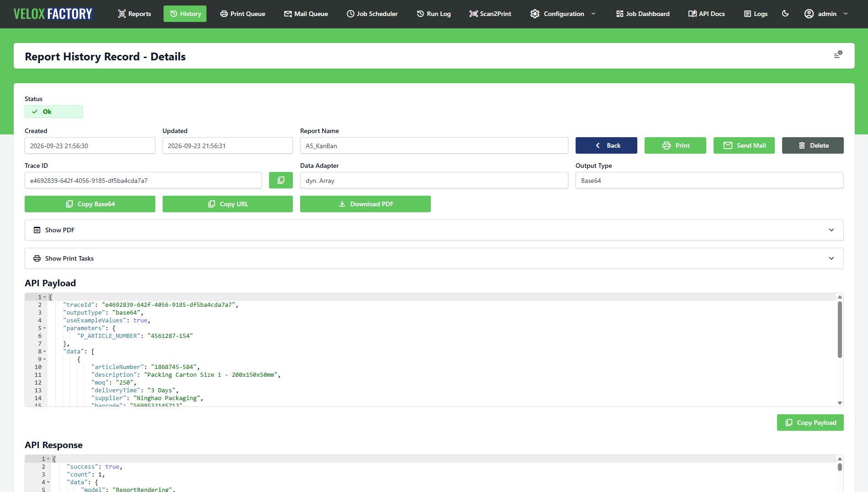868x492 pixels.
Task: Click the API Response scrollbar thumb
Action: (x=840, y=467)
